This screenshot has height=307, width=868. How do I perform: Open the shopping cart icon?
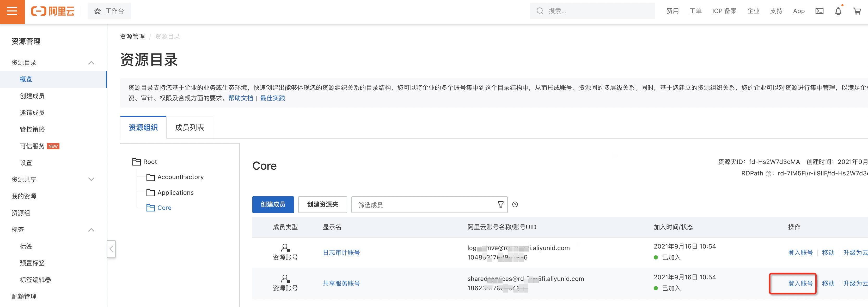[857, 11]
